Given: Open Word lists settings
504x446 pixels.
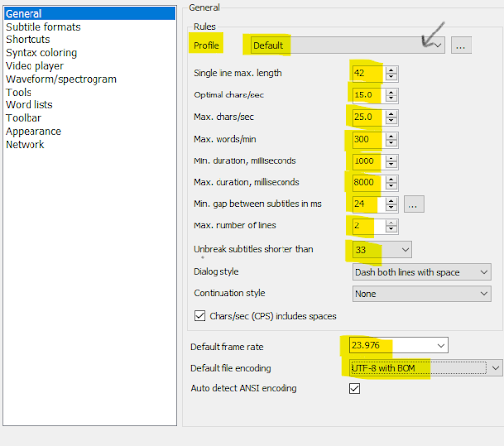Looking at the screenshot, I should pos(30,105).
